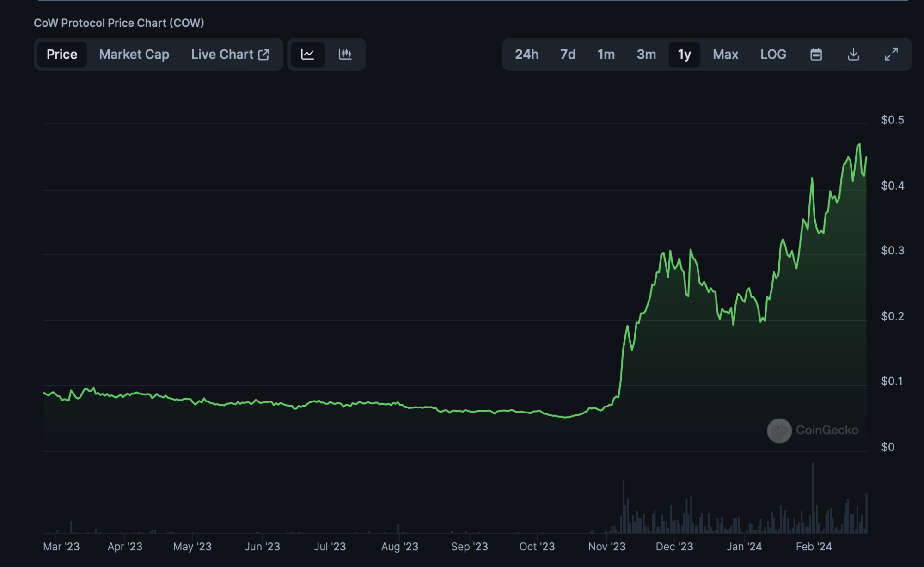The image size is (924, 567).
Task: Click the Nov '23 label on time axis
Action: pyautogui.click(x=606, y=547)
